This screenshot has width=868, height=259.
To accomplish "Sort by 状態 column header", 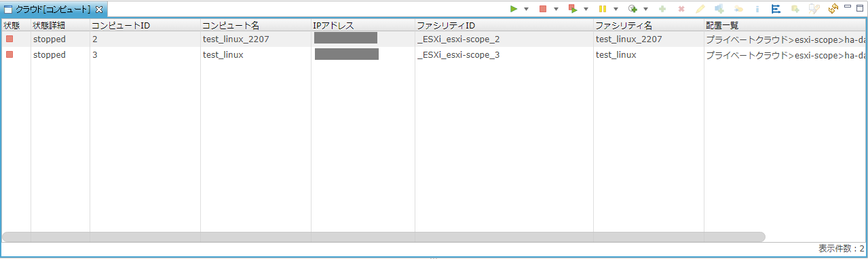I will pos(16,25).
